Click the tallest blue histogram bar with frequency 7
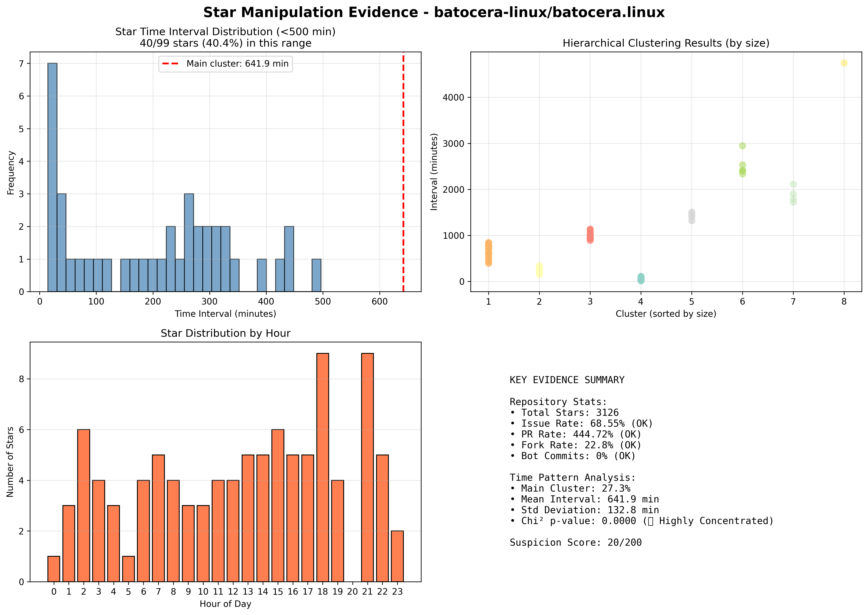The height and width of the screenshot is (615, 868). (52, 177)
